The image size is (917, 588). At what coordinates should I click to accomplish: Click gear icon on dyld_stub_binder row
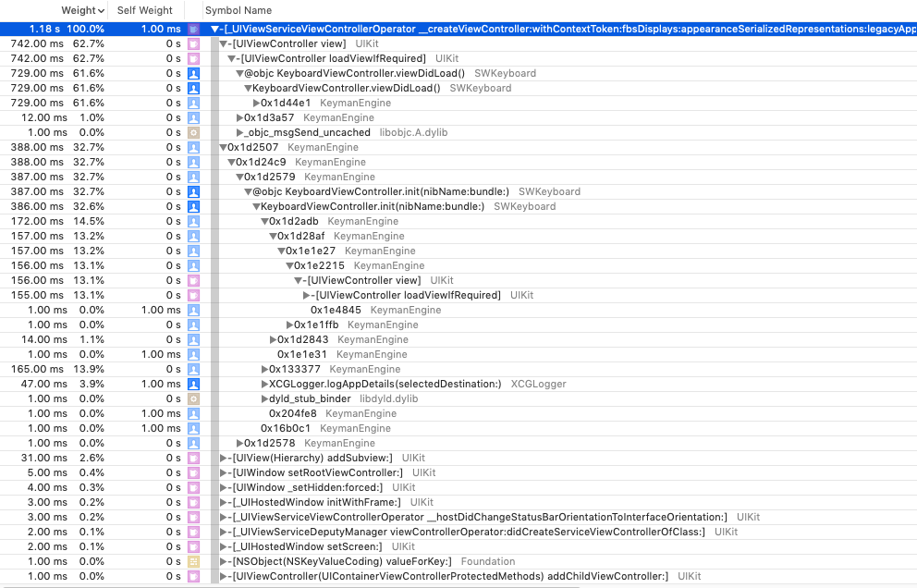point(193,399)
